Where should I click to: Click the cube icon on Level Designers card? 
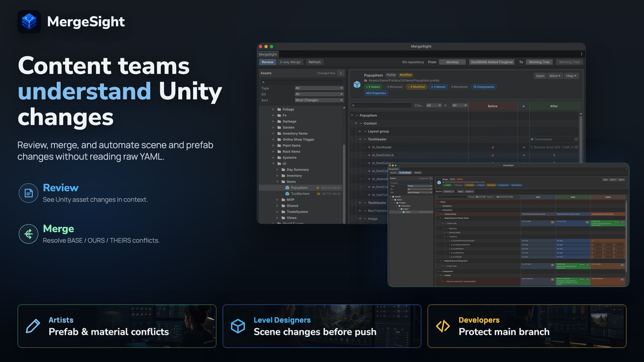pyautogui.click(x=238, y=326)
